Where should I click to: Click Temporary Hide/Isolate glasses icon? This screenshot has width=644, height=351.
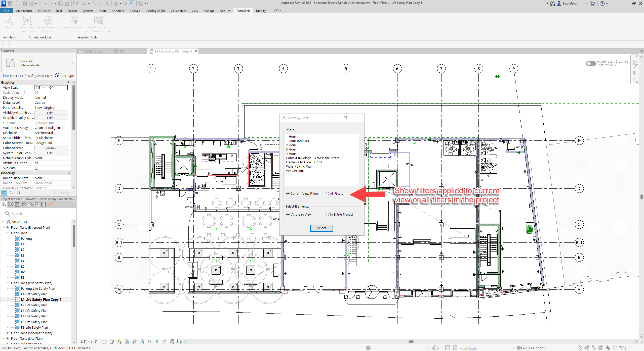click(x=149, y=341)
